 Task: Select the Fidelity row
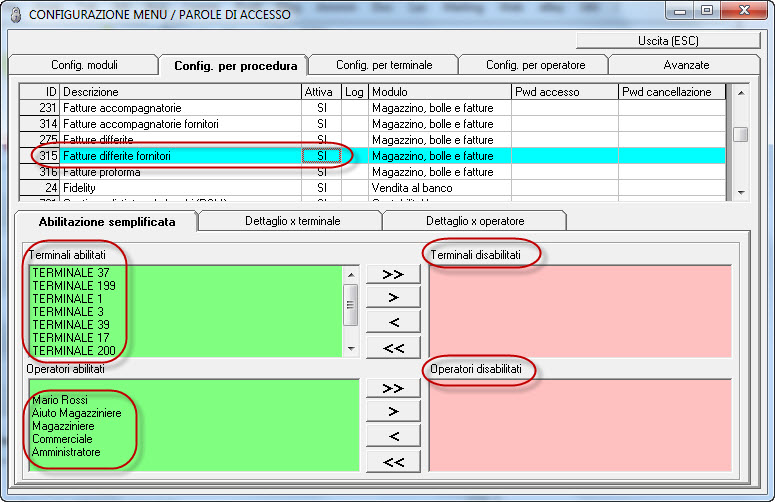[x=372, y=188]
